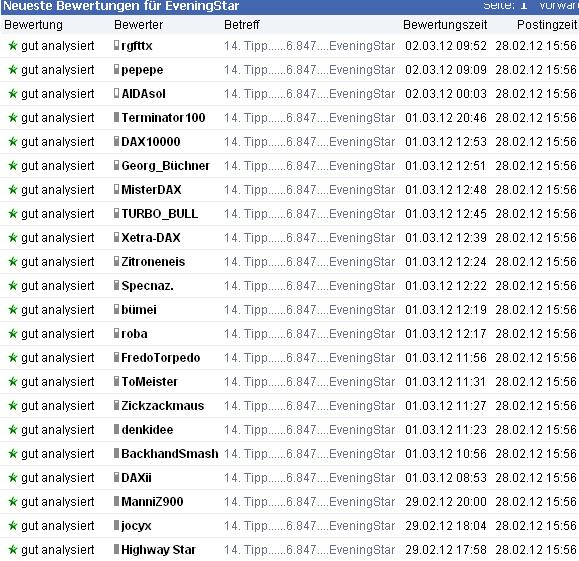The width and height of the screenshot is (579, 561).
Task: Click the green star in the pepepe row
Action: tap(13, 70)
